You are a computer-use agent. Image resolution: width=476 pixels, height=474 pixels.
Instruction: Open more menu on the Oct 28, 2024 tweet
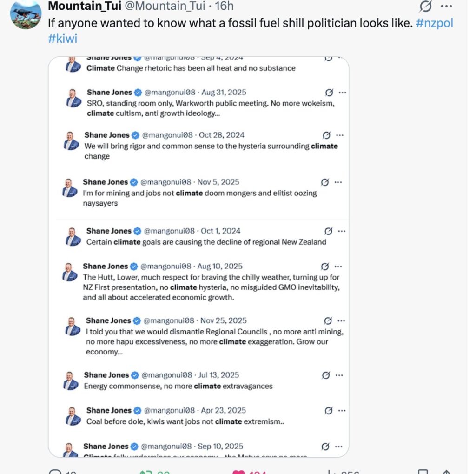click(340, 135)
